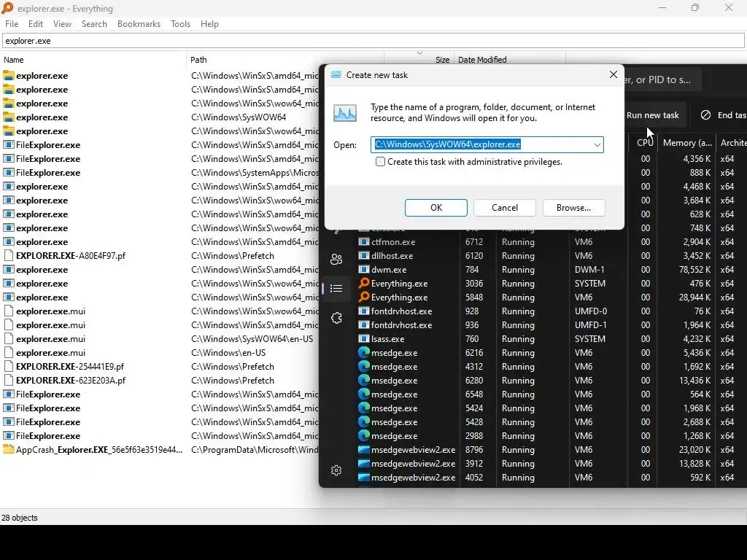The height and width of the screenshot is (560, 747).
Task: Open the Search menu in Everything
Action: (94, 24)
